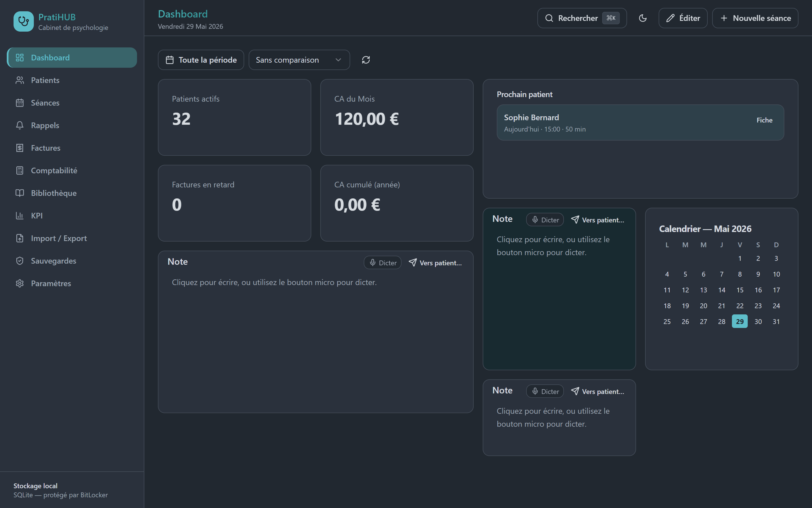The height and width of the screenshot is (508, 812).
Task: Click the chevron arrow of Sans comparaison
Action: (338, 60)
